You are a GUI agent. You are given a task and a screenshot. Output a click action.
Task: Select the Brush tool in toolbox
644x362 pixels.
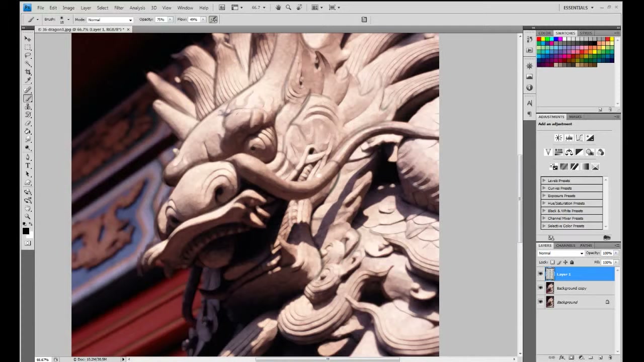click(x=28, y=98)
